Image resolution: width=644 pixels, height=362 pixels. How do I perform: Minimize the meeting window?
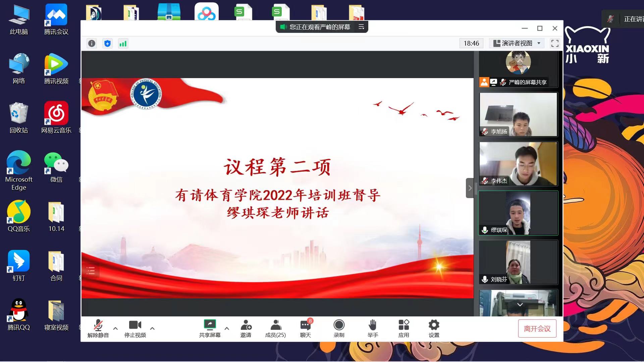tap(525, 28)
